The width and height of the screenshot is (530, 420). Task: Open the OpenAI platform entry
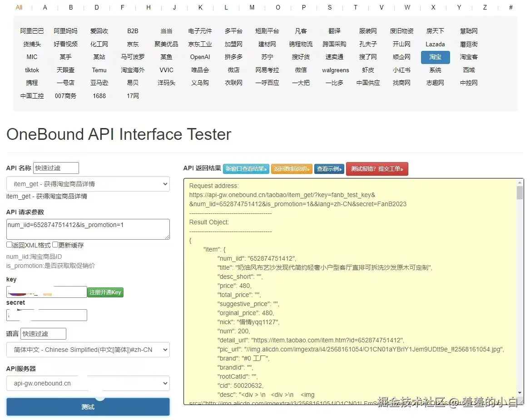[x=200, y=57]
